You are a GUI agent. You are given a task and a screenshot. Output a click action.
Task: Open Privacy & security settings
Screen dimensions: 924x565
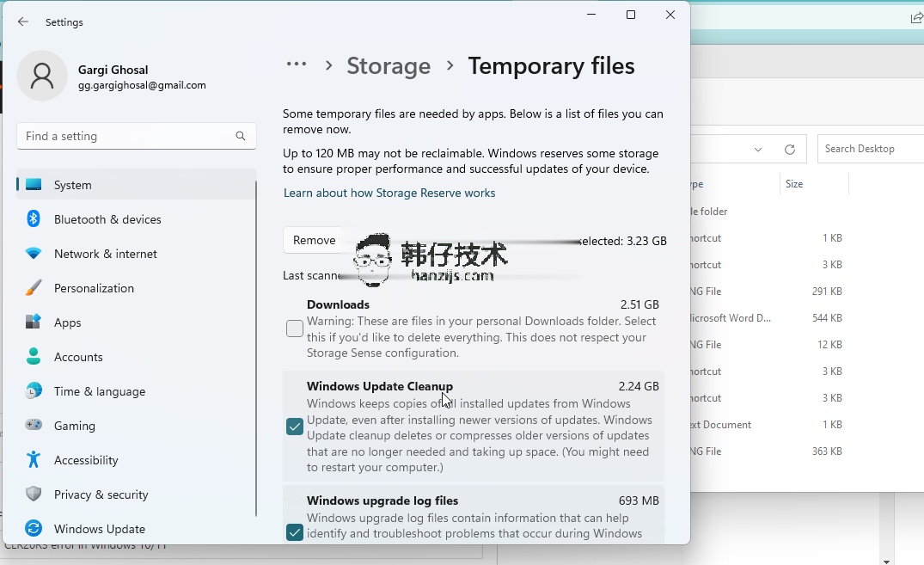coord(136,494)
